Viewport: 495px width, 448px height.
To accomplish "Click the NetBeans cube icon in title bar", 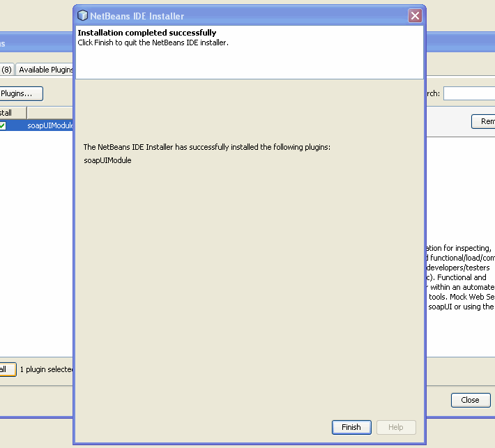I will point(83,15).
